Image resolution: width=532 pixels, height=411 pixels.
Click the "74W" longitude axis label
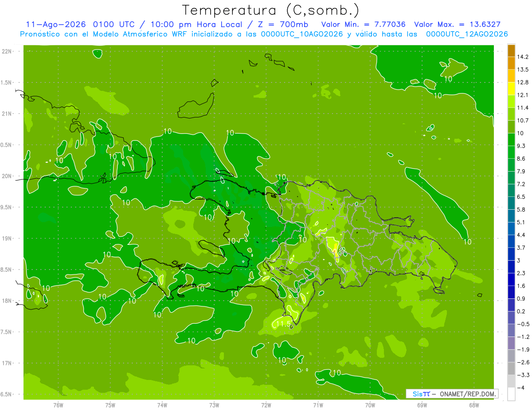pyautogui.click(x=162, y=405)
